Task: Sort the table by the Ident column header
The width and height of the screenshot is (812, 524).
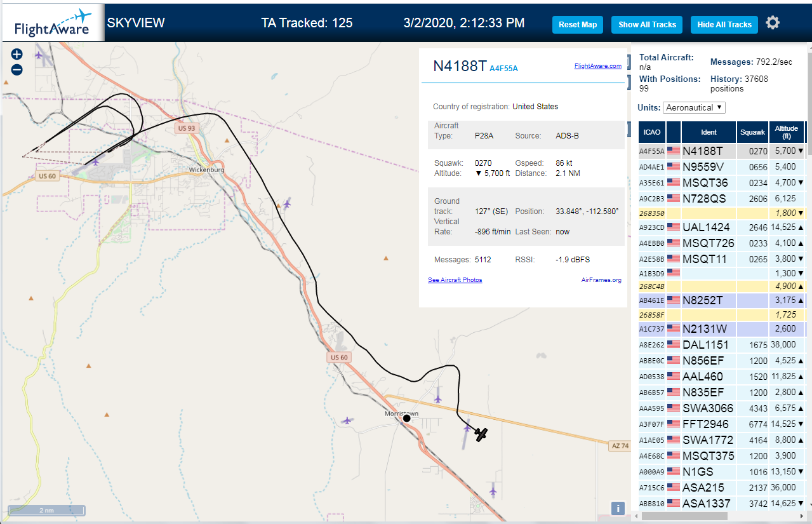Action: click(x=709, y=132)
